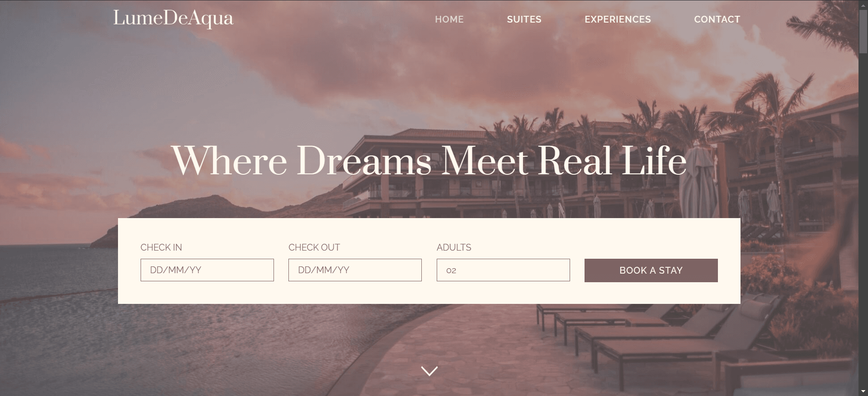Image resolution: width=868 pixels, height=396 pixels.
Task: Click the CHECK IN label
Action: [161, 247]
